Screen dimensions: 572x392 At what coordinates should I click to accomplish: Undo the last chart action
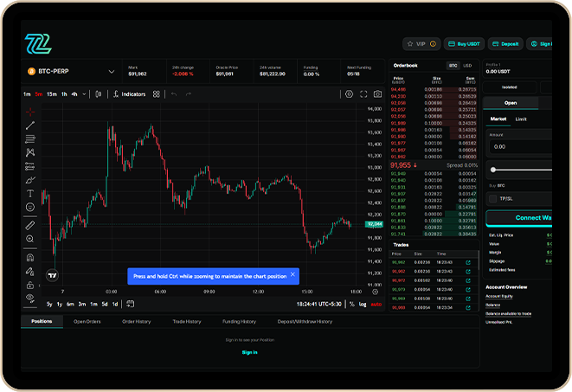pos(174,94)
